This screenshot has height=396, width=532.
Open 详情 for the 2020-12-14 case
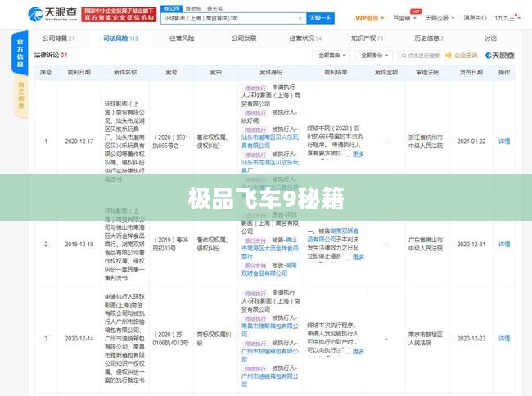pos(504,339)
